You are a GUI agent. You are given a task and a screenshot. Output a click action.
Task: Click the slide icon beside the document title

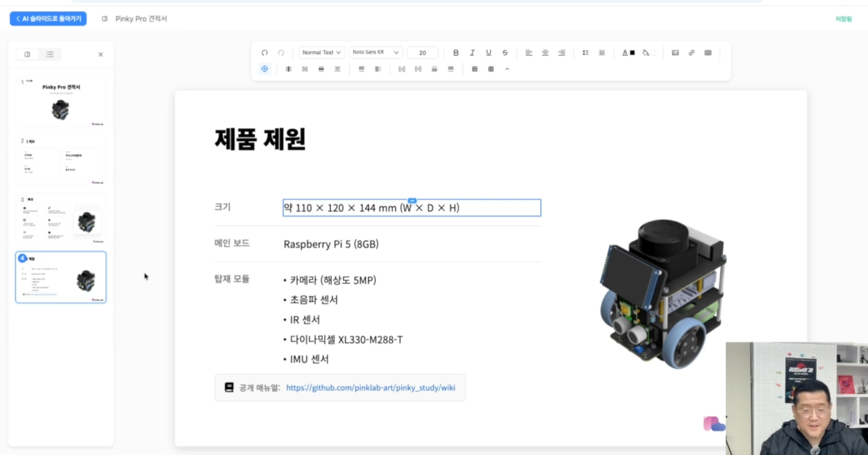105,19
